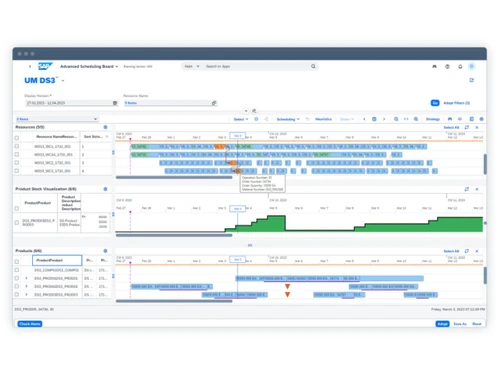This screenshot has width=500, height=375.
Task: Click the back arrow beside the SAP logo
Action: [x=30, y=66]
